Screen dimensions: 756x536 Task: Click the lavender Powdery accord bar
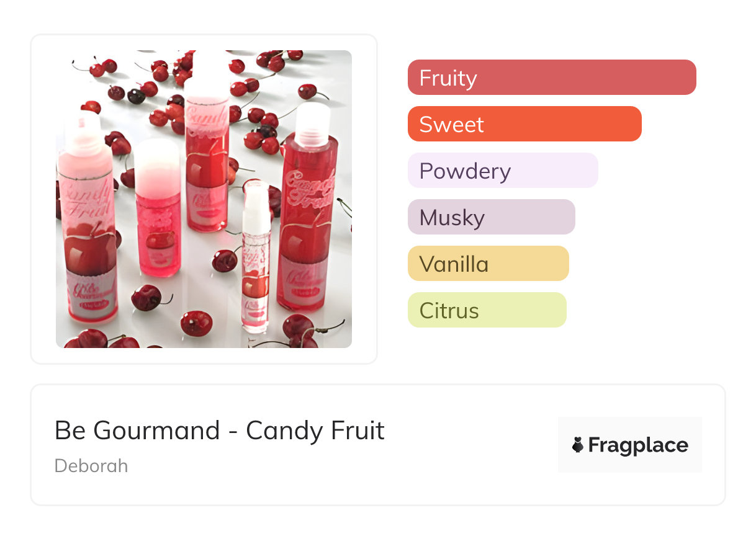[502, 171]
